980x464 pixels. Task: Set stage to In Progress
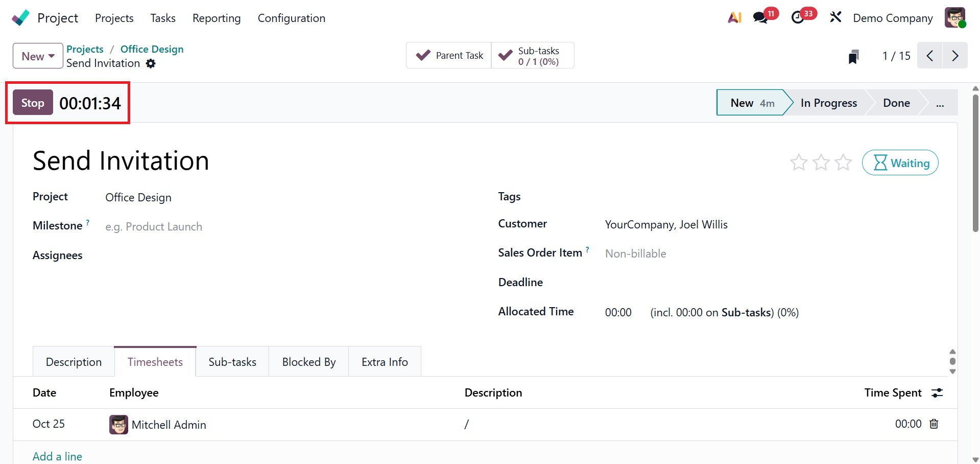(x=828, y=103)
